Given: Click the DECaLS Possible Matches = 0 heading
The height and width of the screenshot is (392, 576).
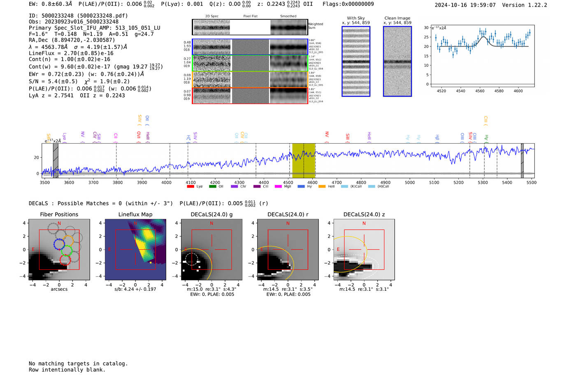Looking at the screenshot, I should click(101, 203).
